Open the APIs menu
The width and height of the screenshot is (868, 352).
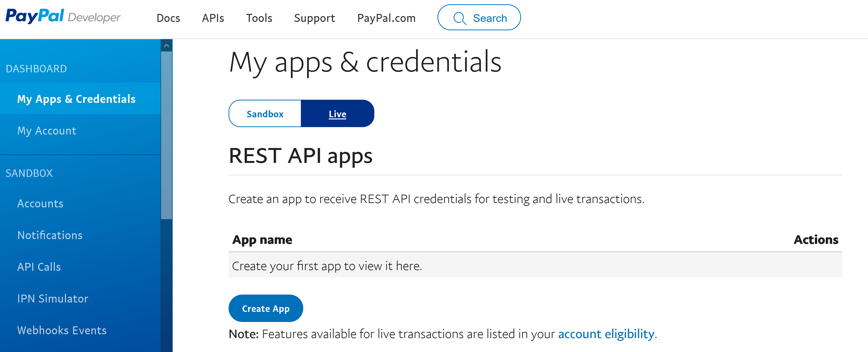[x=213, y=18]
